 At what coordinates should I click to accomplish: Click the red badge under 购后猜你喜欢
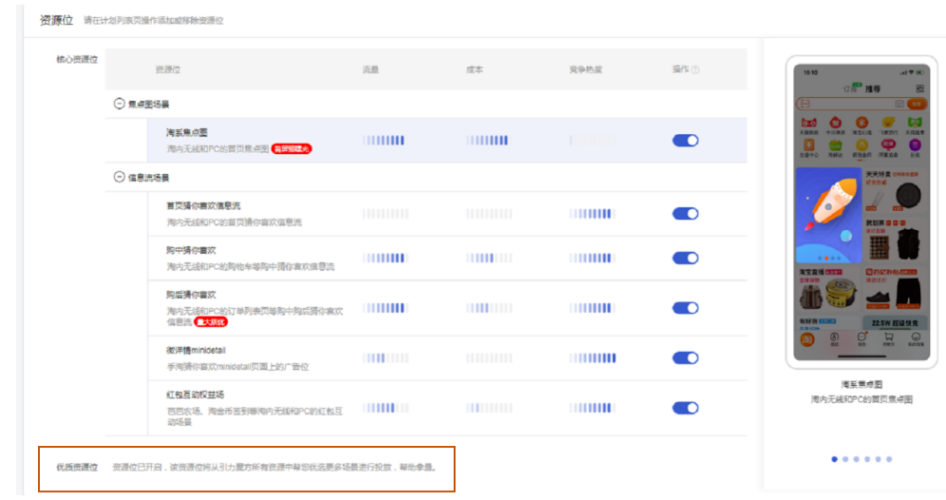click(209, 323)
